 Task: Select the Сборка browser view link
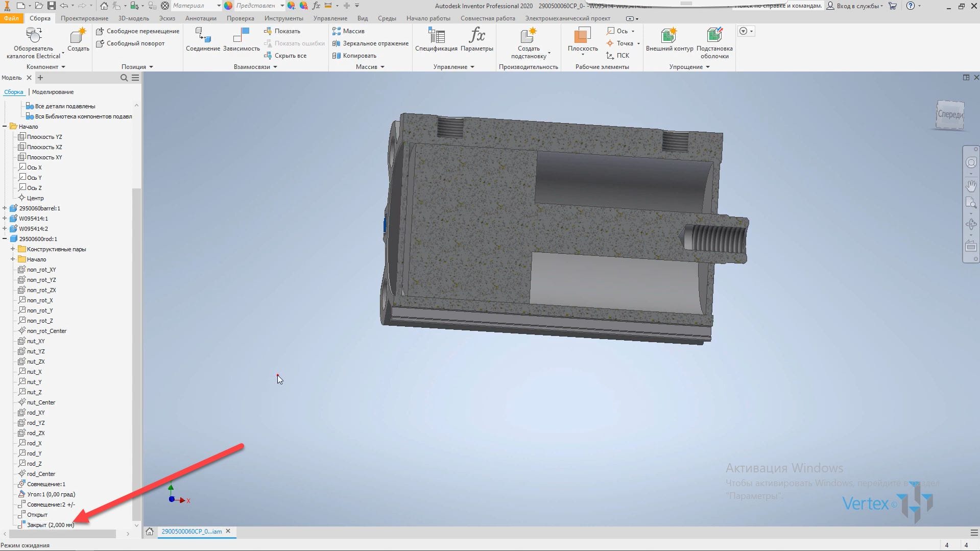coord(14,92)
